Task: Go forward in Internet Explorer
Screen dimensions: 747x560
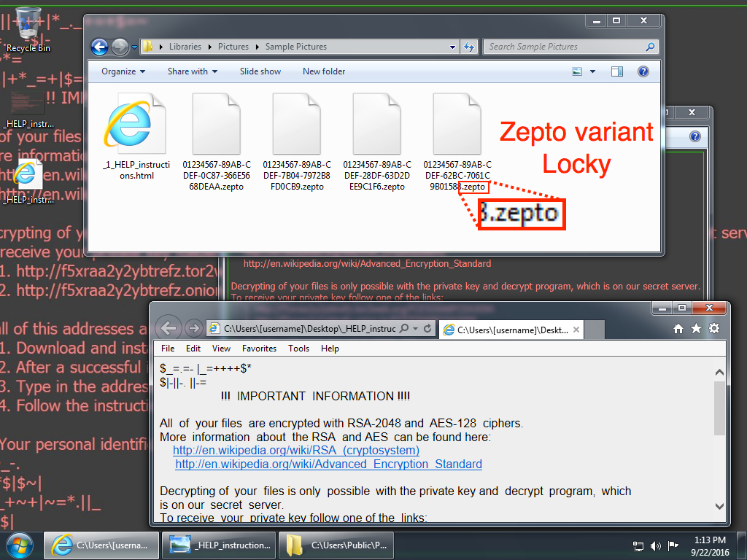Action: coord(193,328)
